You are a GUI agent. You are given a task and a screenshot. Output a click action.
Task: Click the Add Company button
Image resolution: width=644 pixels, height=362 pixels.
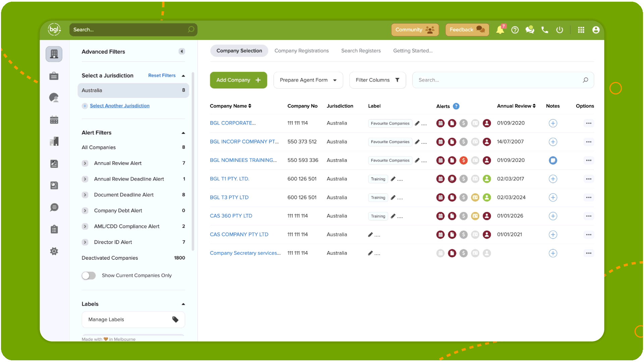click(x=238, y=80)
